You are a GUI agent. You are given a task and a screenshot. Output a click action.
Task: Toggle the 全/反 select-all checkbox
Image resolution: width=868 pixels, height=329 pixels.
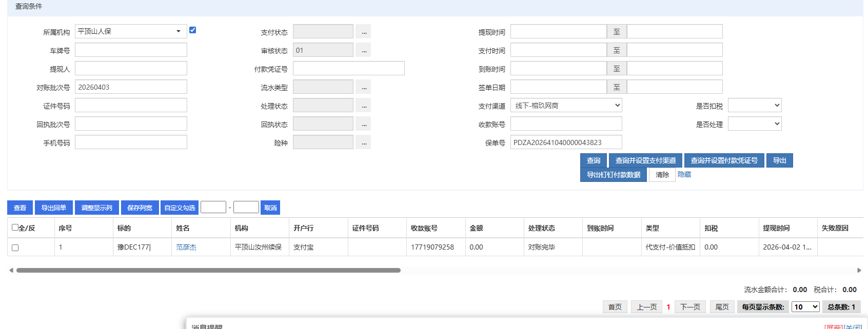pyautogui.click(x=15, y=228)
